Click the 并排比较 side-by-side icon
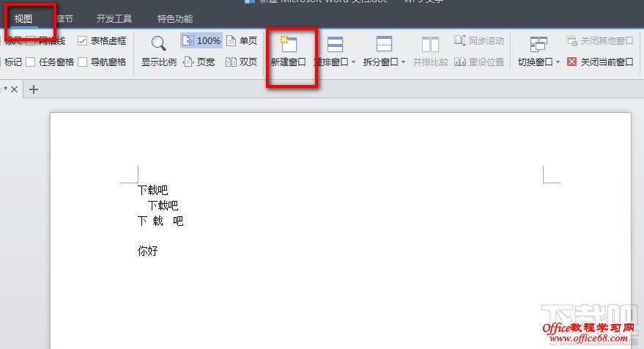This screenshot has height=349, width=644. (430, 45)
